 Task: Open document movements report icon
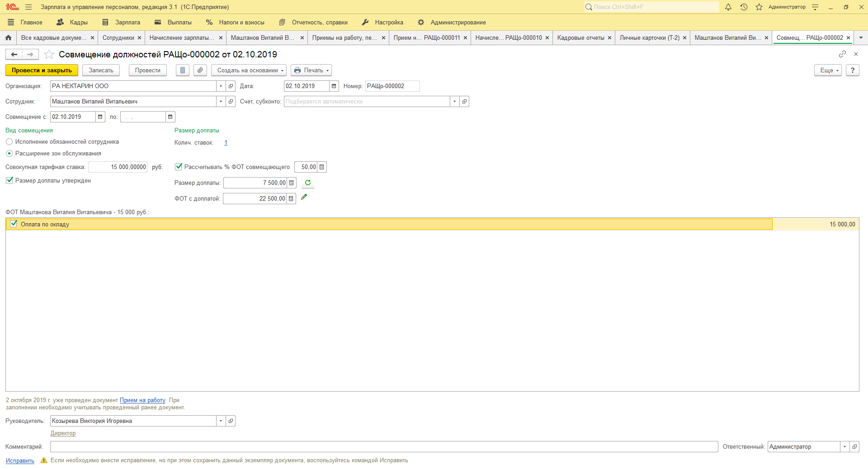[183, 70]
